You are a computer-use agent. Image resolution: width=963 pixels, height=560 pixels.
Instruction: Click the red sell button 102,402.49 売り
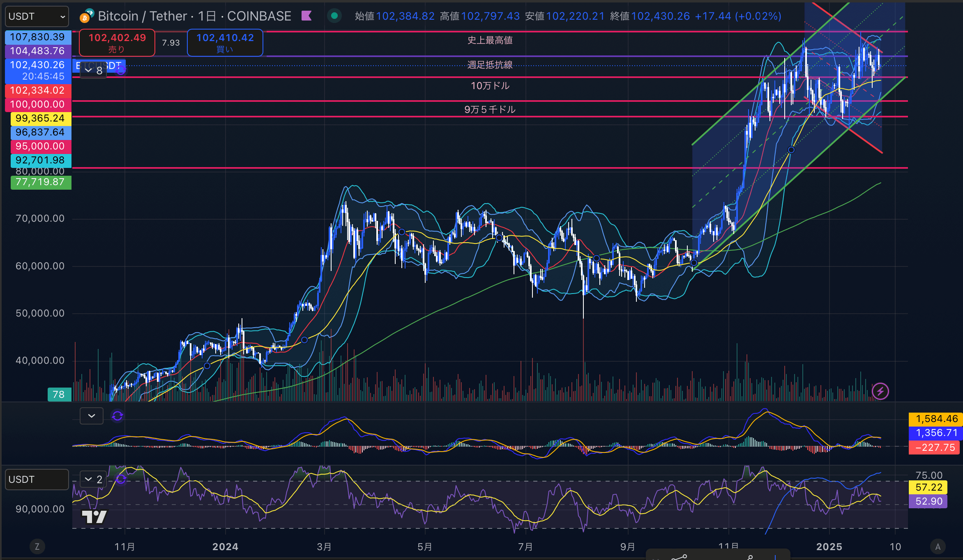click(117, 43)
